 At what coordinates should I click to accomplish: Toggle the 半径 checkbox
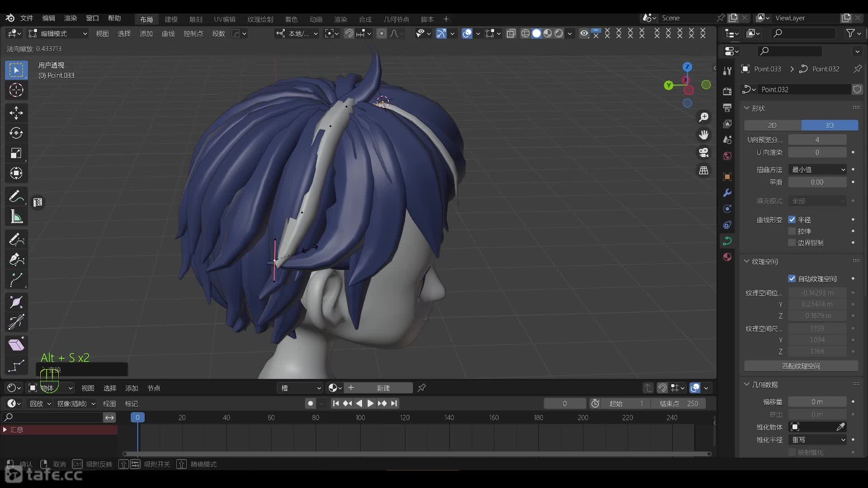click(792, 220)
